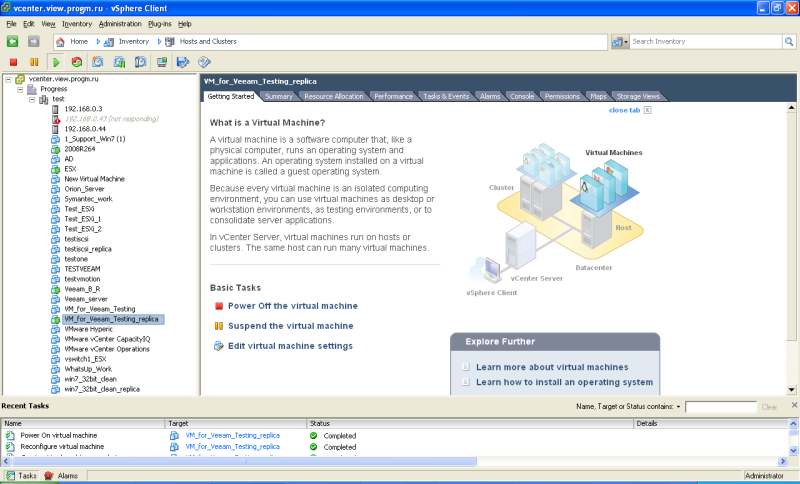Select VMware vCenter Operations VM

107,349
